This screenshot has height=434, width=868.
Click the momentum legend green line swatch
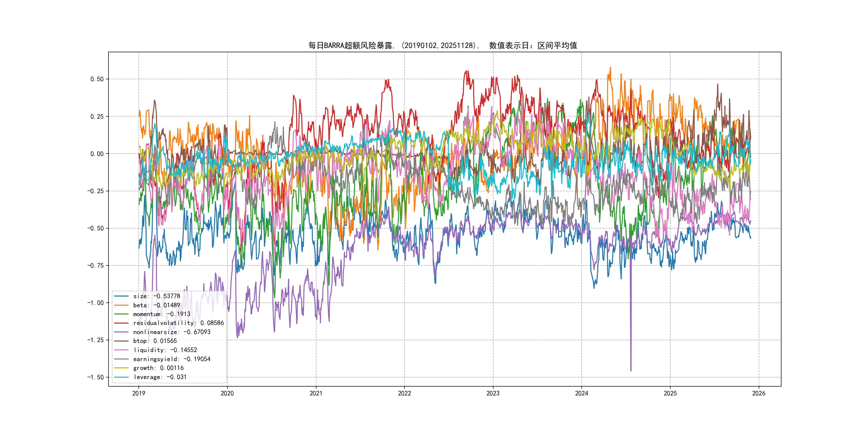(x=121, y=314)
